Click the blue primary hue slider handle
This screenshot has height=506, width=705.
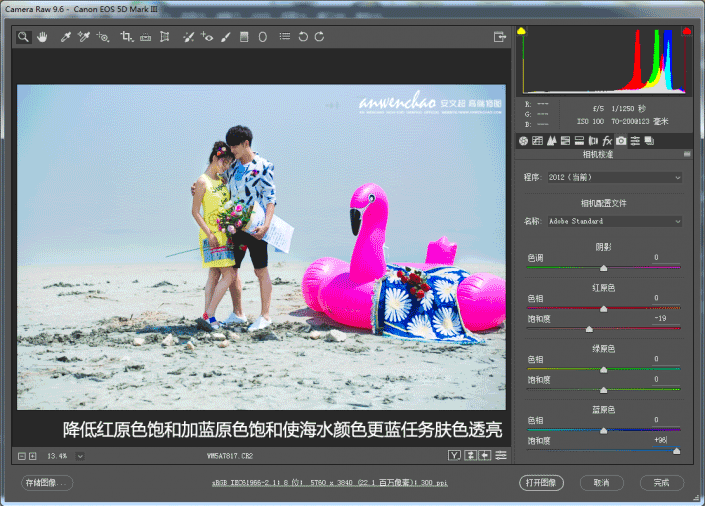(x=603, y=430)
